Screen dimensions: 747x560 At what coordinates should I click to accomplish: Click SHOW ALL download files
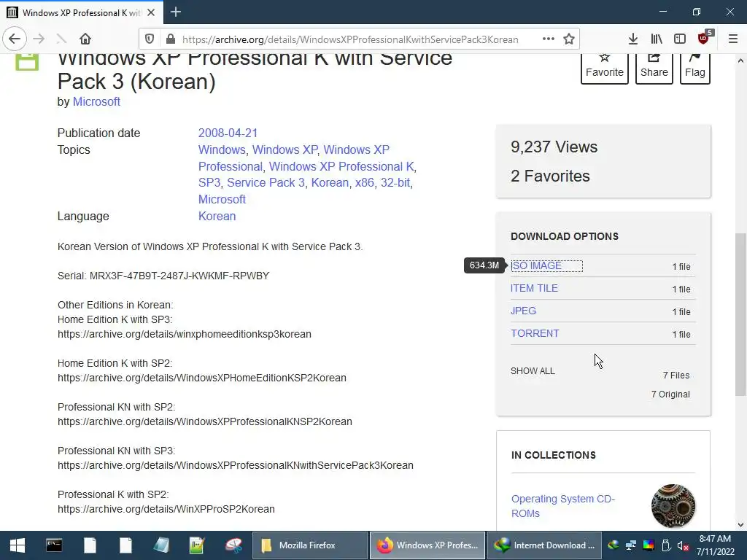[x=533, y=371]
